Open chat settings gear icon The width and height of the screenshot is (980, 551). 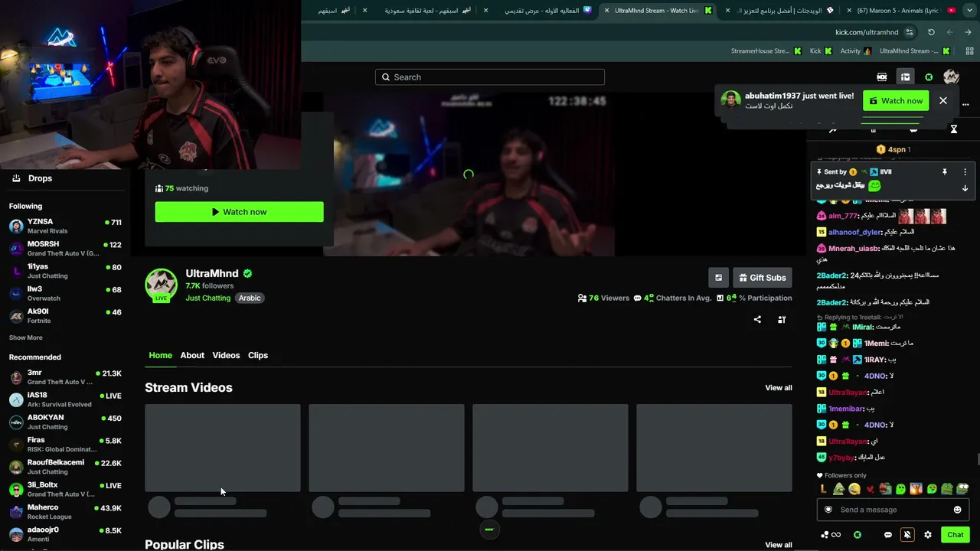[x=928, y=535]
